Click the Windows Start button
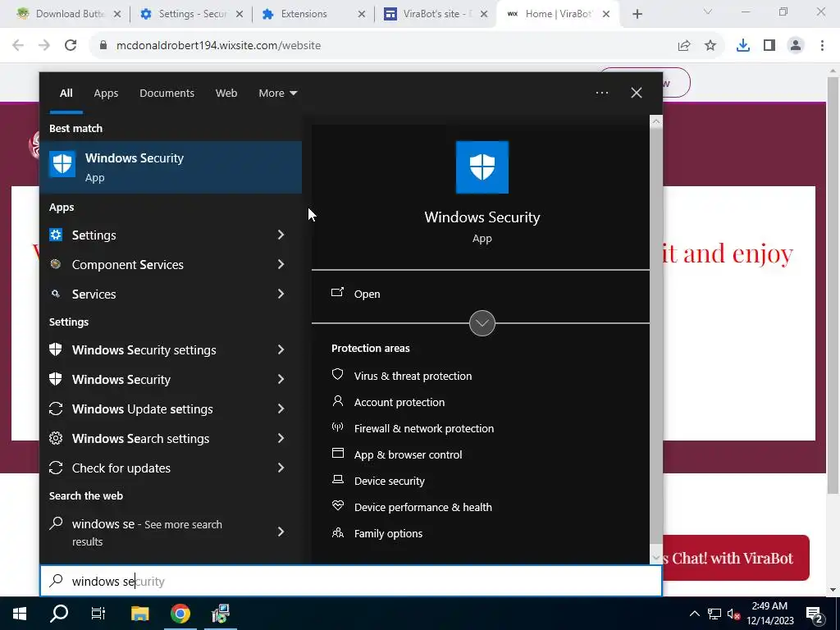This screenshot has width=840, height=630. click(20, 614)
